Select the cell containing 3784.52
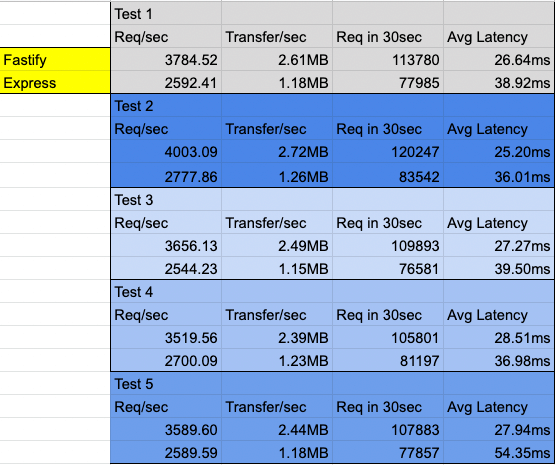The image size is (555, 465). 166,59
